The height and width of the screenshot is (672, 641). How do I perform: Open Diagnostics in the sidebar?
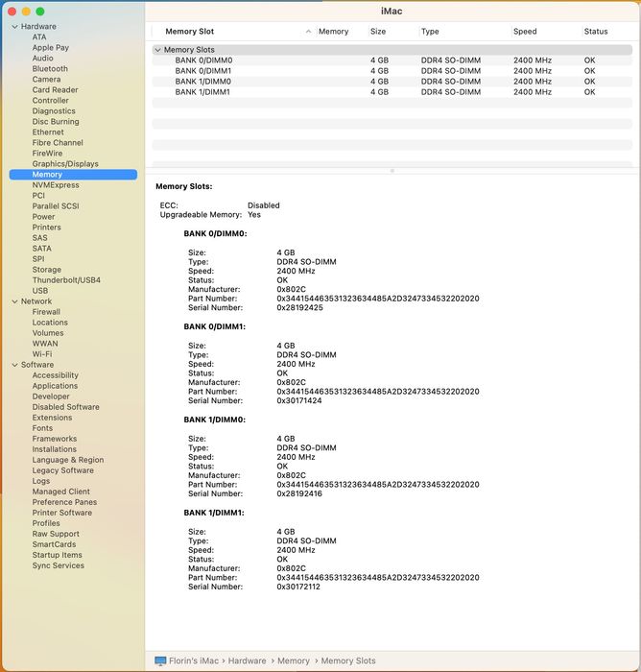tap(54, 111)
